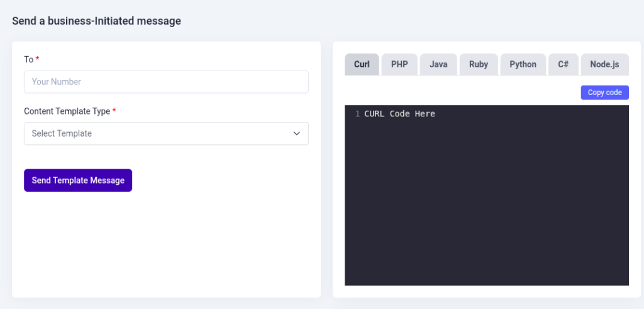
Task: Click line number 1 in the code gutter
Action: [x=357, y=114]
